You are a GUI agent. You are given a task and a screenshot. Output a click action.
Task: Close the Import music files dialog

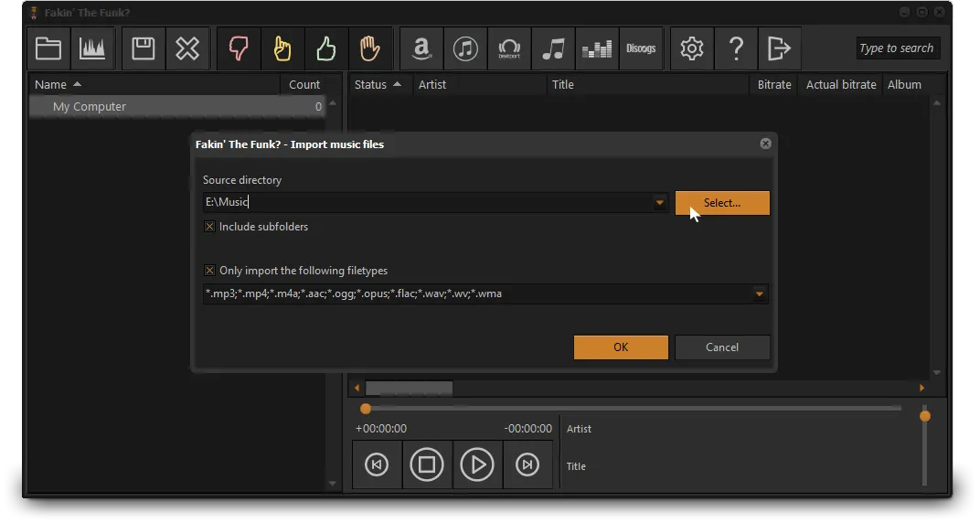tap(766, 144)
